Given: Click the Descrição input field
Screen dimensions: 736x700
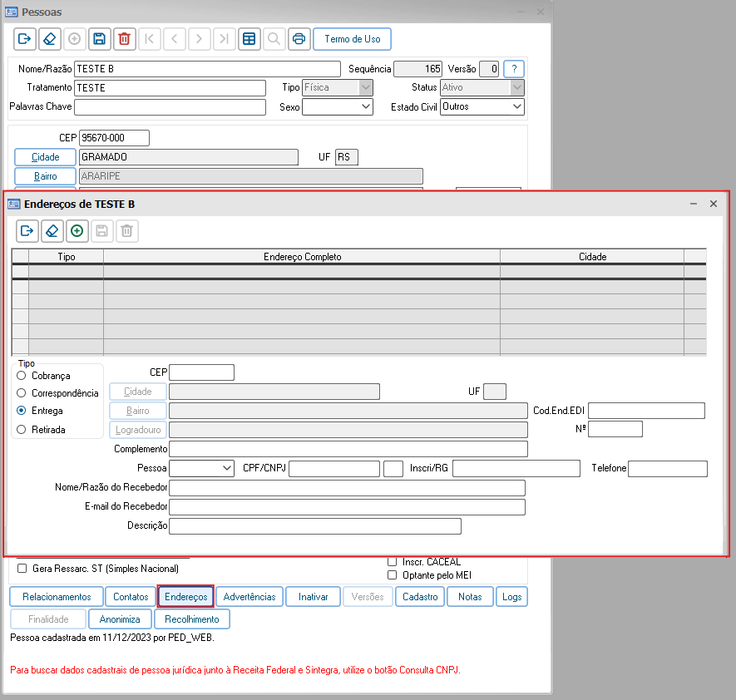Looking at the screenshot, I should (x=315, y=526).
